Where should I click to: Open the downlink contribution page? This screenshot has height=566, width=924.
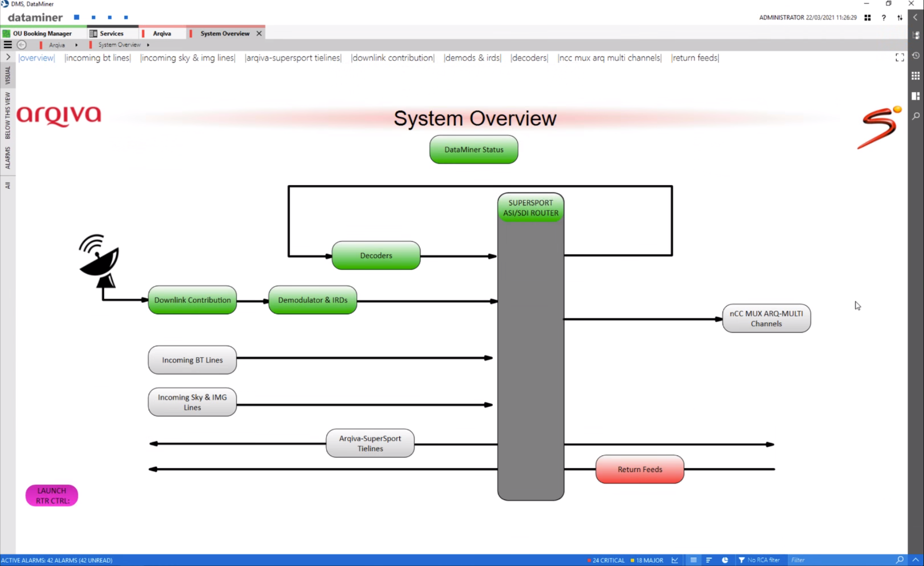pos(393,58)
